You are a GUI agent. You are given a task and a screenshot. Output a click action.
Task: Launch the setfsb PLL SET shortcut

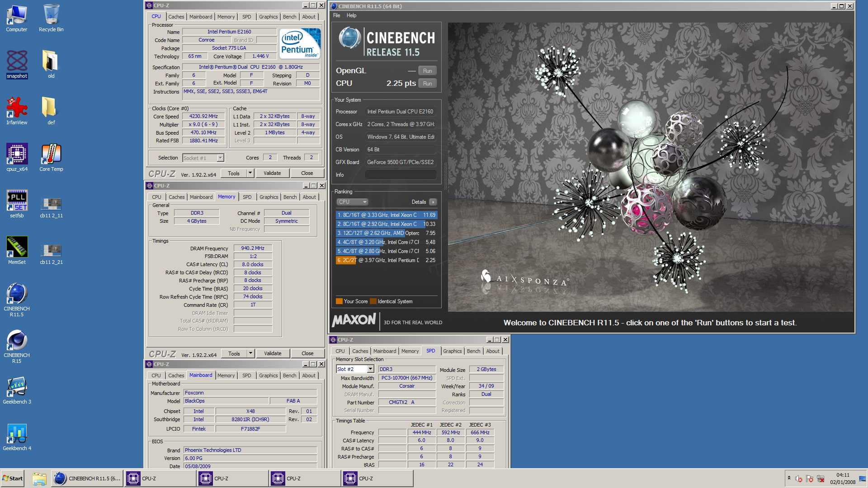(x=17, y=204)
